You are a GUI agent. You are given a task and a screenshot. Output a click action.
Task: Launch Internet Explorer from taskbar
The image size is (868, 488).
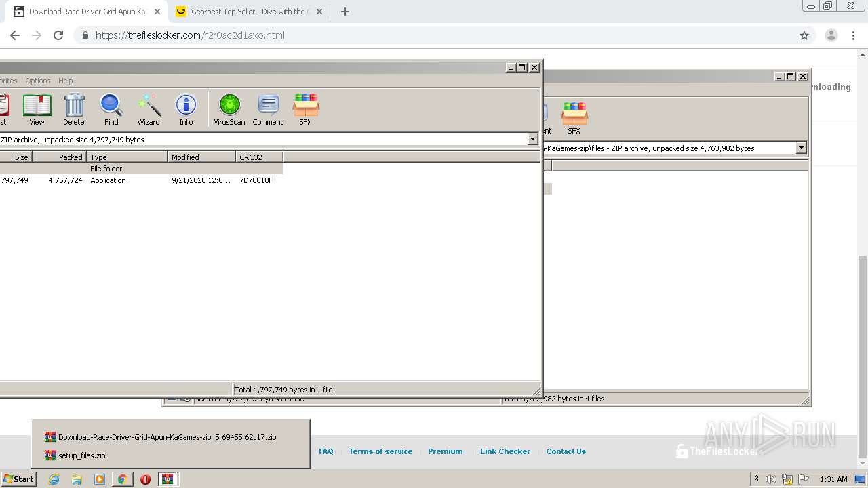click(x=54, y=479)
